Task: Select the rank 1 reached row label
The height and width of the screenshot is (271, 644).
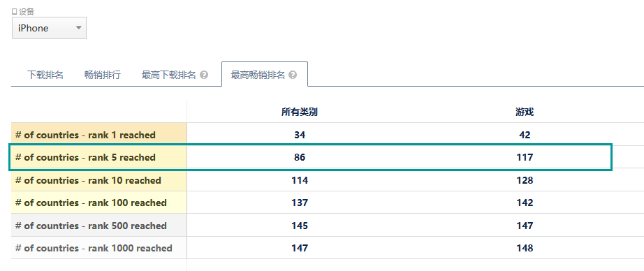Action: click(85, 135)
